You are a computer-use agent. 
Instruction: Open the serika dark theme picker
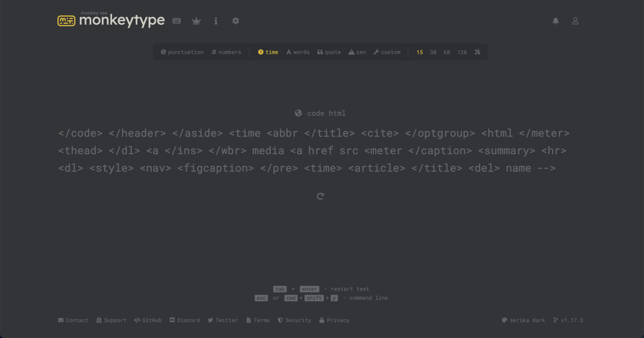(x=523, y=320)
